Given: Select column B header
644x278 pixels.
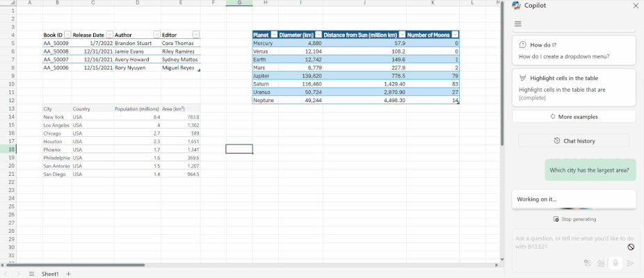Looking at the screenshot, I should coord(57,3).
